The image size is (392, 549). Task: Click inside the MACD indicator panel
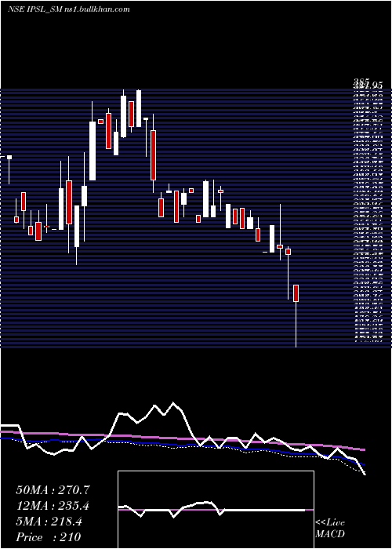(216, 510)
